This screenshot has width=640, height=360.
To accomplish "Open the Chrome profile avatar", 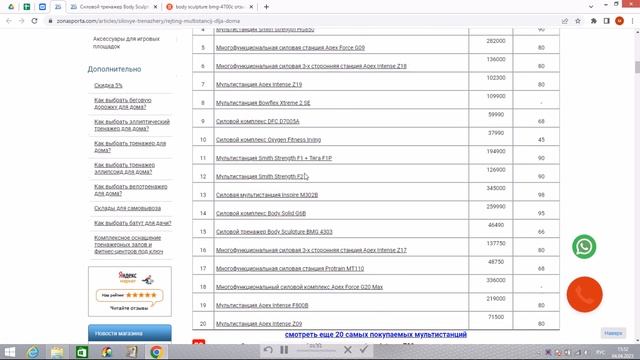I will coord(620,21).
